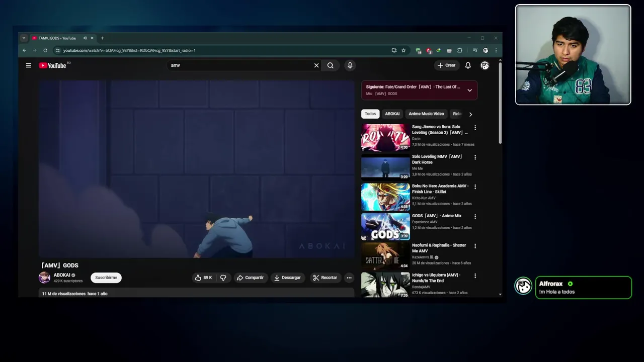
Task: Open options for Solo Leveling MMV Dark Horse
Action: 475,157
